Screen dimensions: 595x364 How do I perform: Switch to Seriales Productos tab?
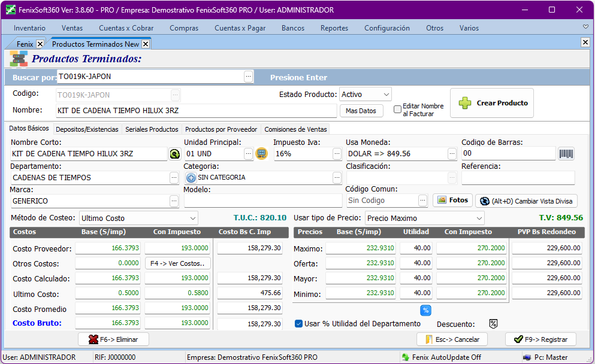152,129
